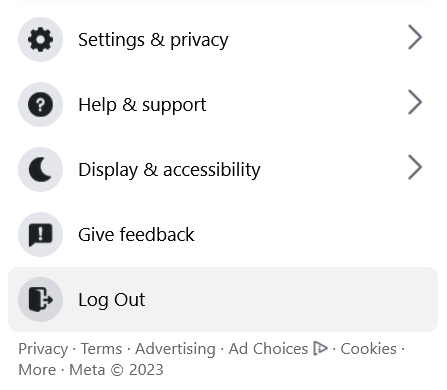Select the Log Out text
This screenshot has height=390, width=447.
[112, 300]
